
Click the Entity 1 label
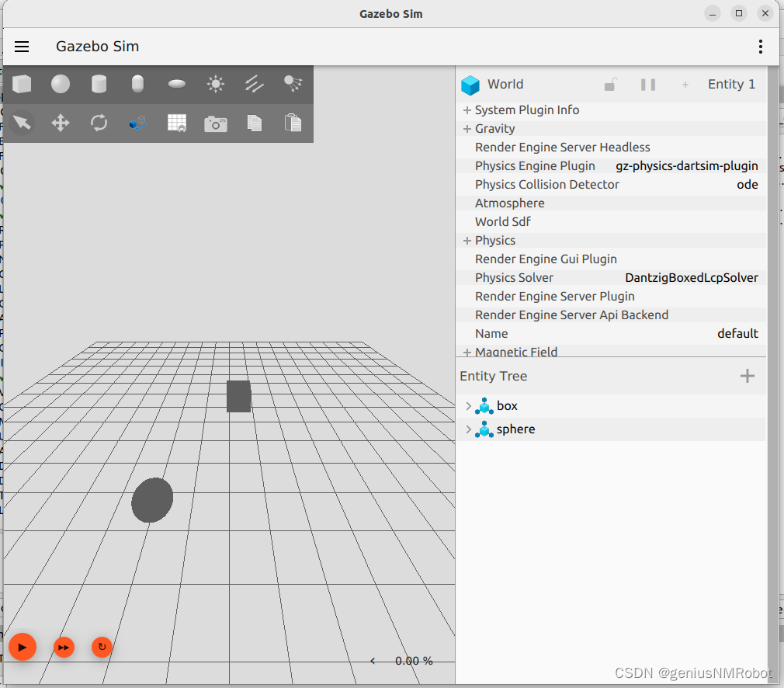(x=731, y=85)
